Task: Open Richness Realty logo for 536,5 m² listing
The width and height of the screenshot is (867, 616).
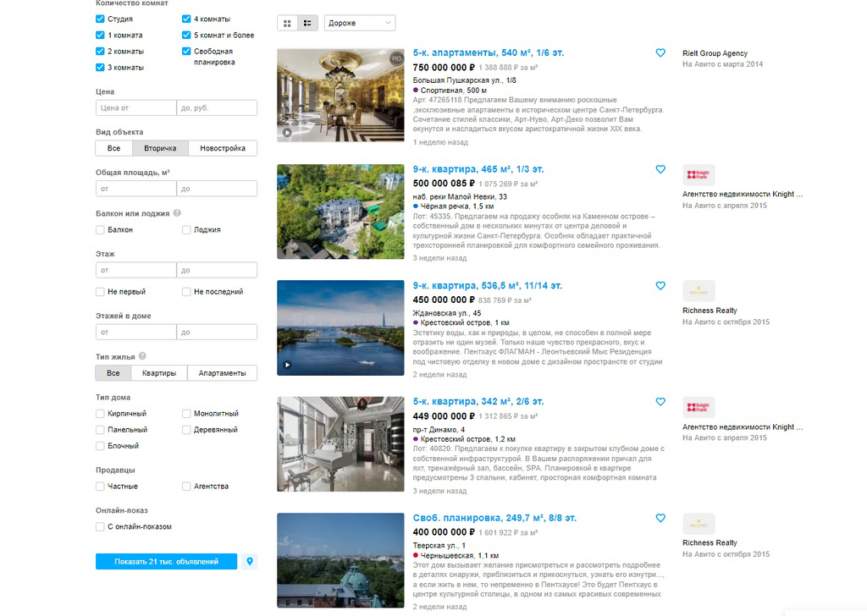Action: click(x=699, y=290)
